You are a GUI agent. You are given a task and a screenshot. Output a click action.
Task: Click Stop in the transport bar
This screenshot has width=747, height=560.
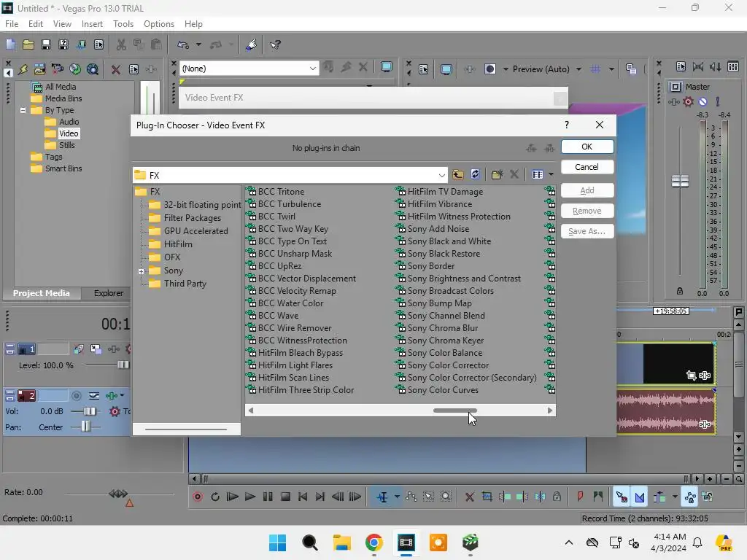coord(285,497)
